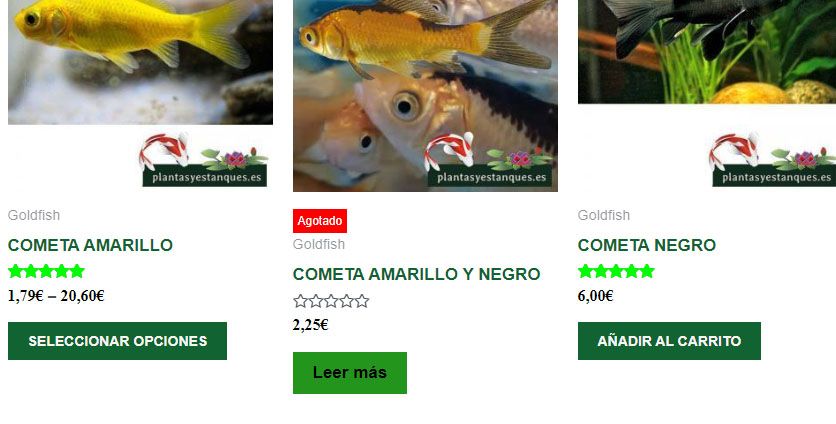
Task: Select Goldfish category under yellow comet
Action: (34, 215)
